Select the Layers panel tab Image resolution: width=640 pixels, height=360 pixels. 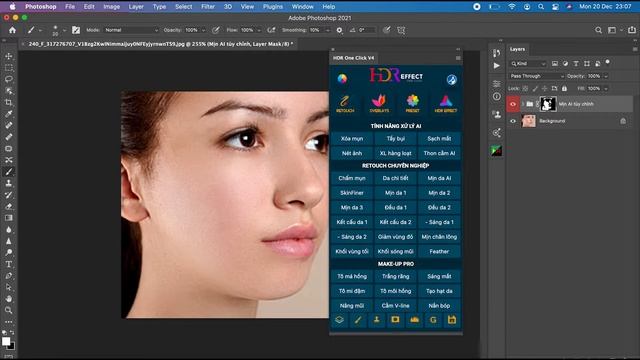517,49
